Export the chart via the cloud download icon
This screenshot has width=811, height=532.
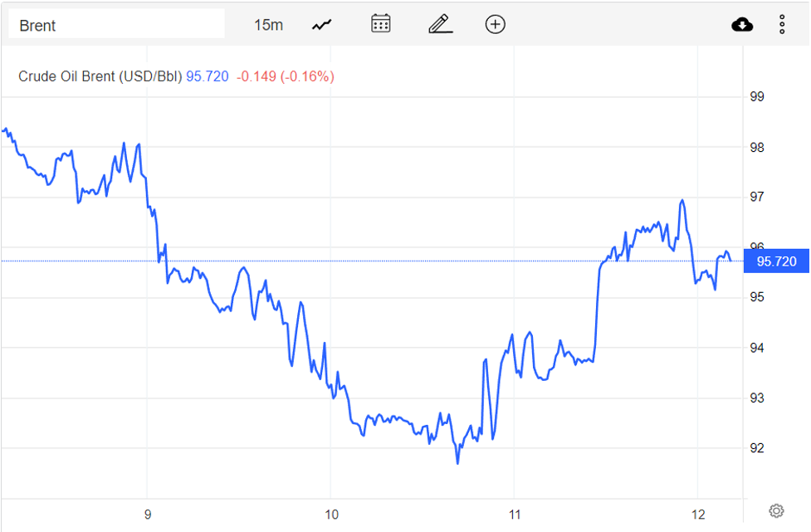click(x=742, y=24)
